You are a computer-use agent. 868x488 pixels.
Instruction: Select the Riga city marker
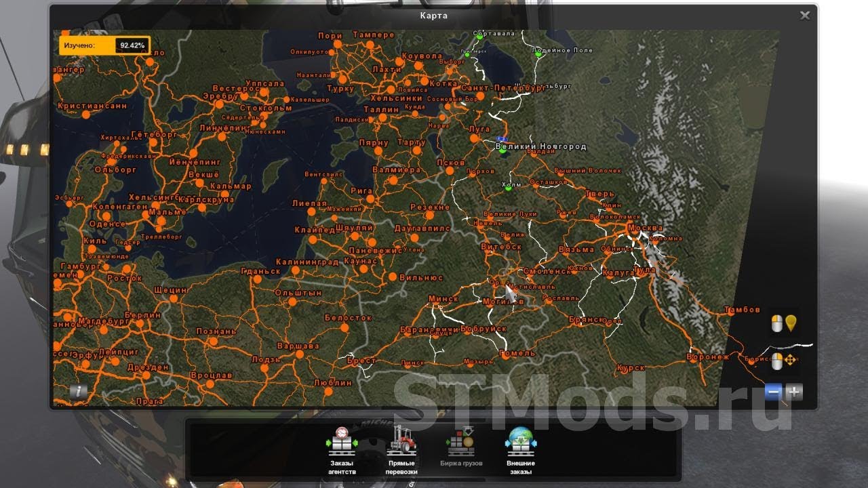click(370, 199)
